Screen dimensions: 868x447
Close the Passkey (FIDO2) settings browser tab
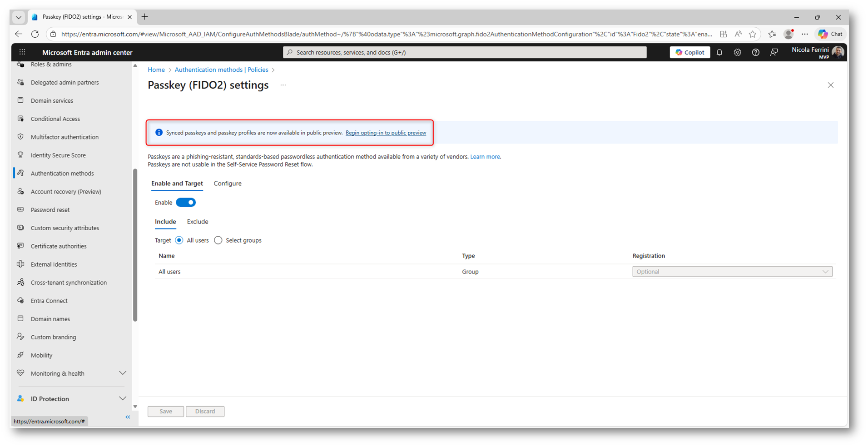[x=130, y=17]
